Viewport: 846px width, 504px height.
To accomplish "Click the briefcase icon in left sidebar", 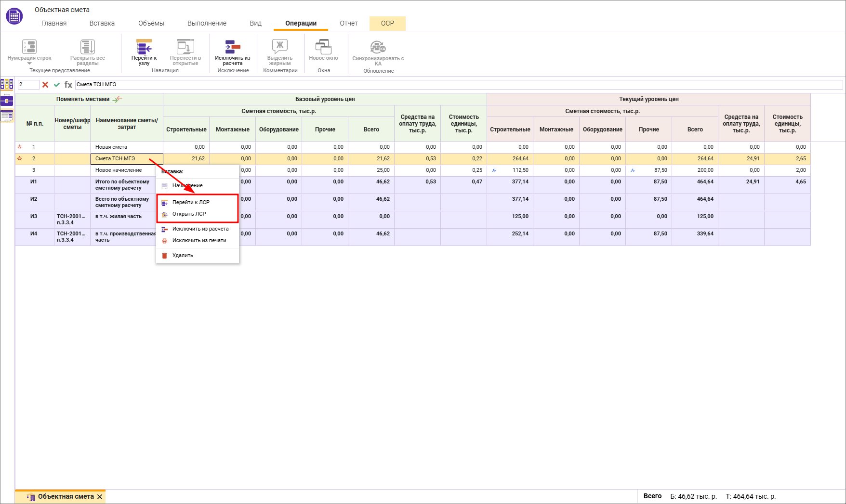I will (7, 101).
